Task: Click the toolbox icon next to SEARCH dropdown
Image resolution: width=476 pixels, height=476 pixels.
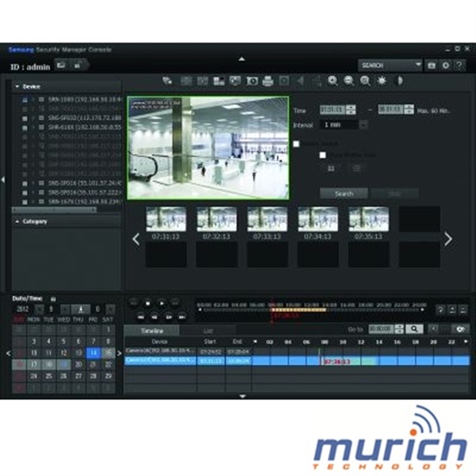Action: [432, 65]
